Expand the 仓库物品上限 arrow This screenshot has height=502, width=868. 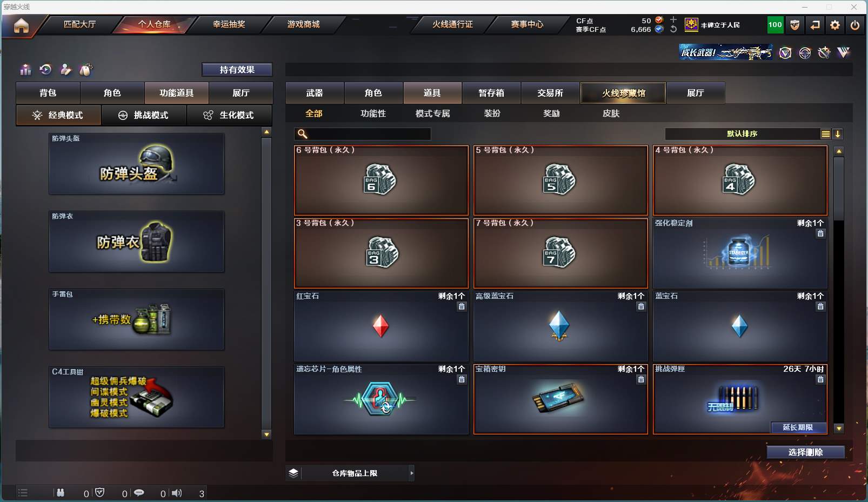click(x=412, y=473)
